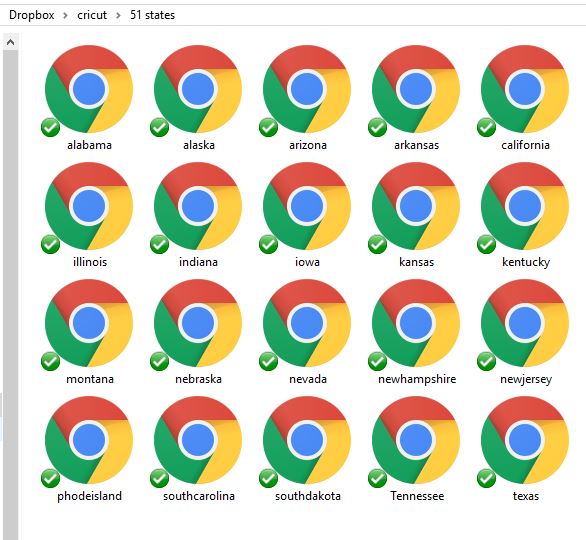
Task: Click the indiana file name label
Action: [x=198, y=262]
